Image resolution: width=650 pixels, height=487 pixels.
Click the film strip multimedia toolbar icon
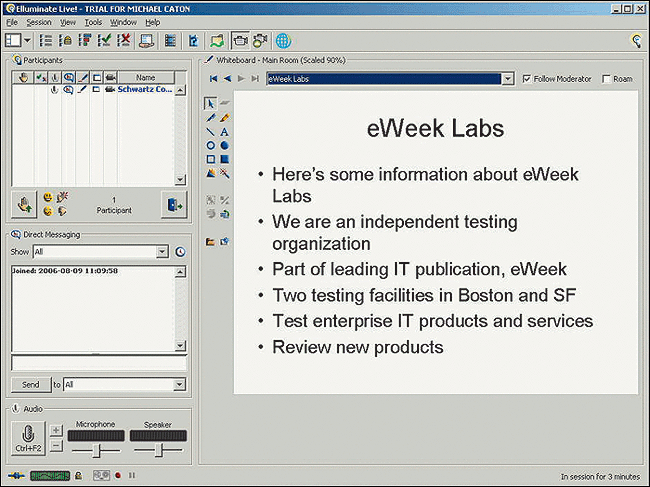170,41
